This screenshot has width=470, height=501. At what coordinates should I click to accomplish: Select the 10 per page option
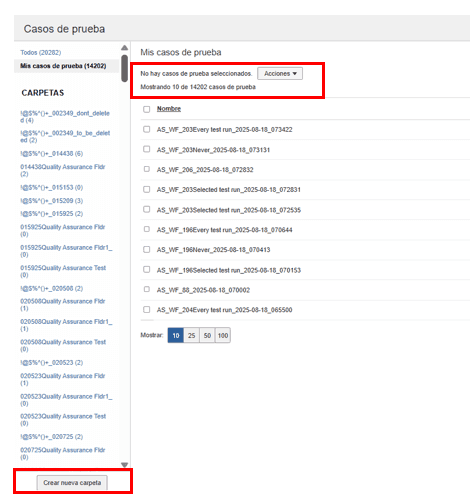[x=176, y=335]
